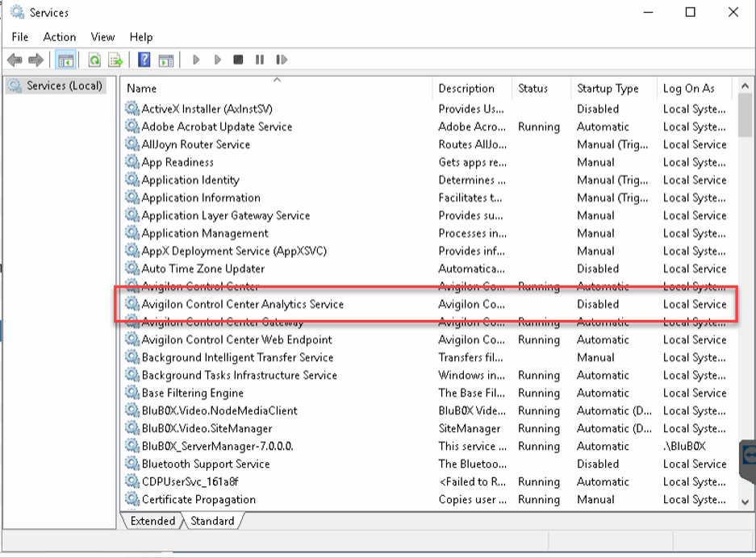
Task: Sort by the Name column header
Action: tap(141, 89)
